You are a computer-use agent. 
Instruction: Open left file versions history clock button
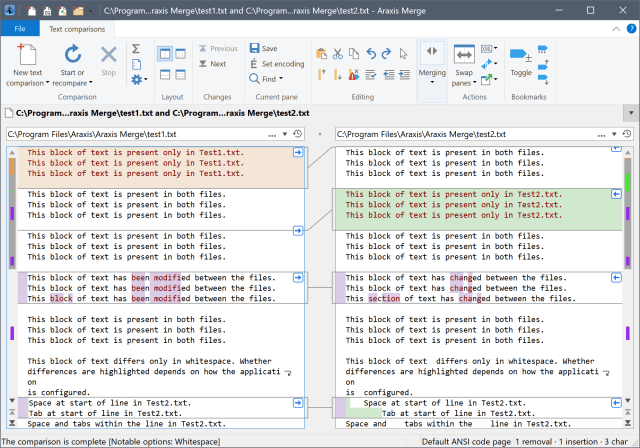pos(298,134)
